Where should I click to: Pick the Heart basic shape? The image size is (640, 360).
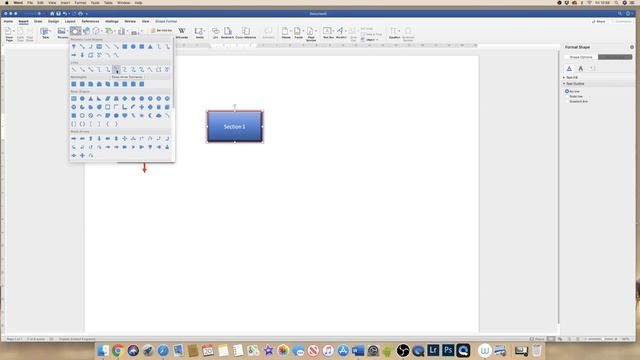(124, 116)
